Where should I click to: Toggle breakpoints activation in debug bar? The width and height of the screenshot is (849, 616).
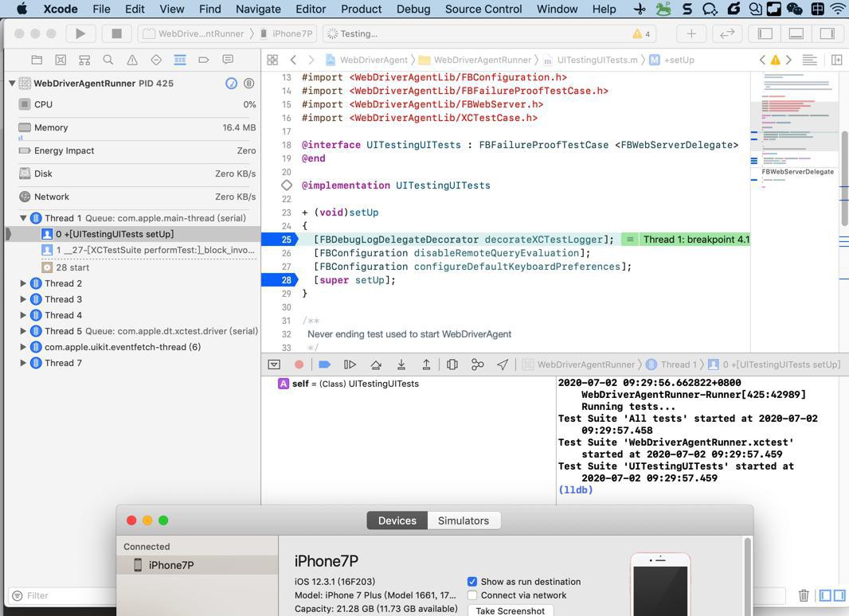click(324, 365)
